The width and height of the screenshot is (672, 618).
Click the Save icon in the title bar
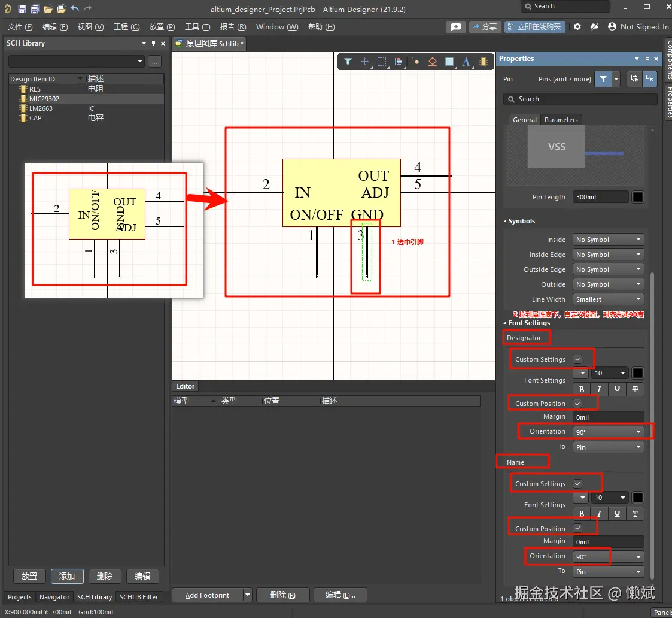(22, 8)
